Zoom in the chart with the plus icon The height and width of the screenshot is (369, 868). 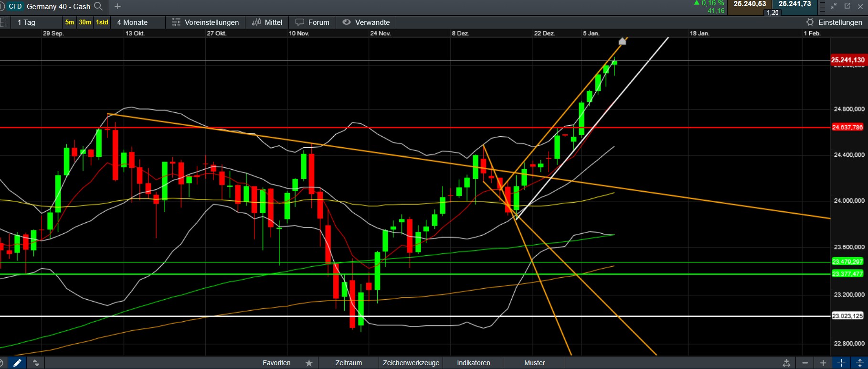(x=823, y=363)
